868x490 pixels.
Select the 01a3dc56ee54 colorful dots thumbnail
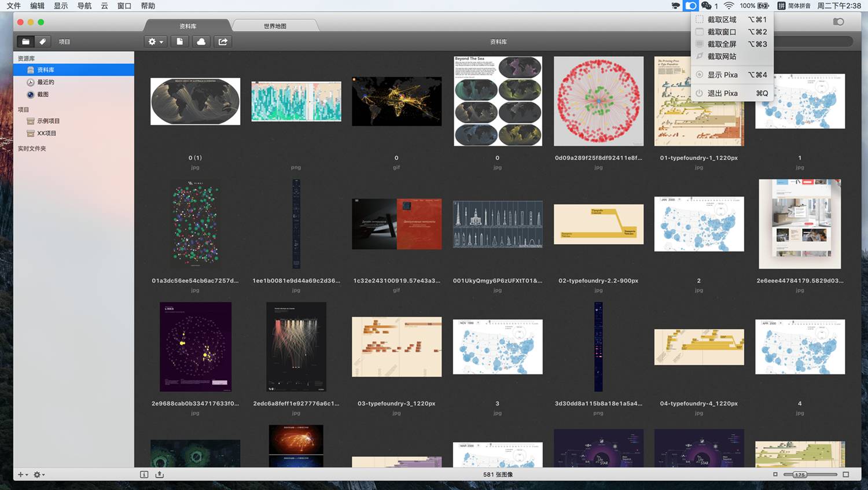[x=195, y=224]
